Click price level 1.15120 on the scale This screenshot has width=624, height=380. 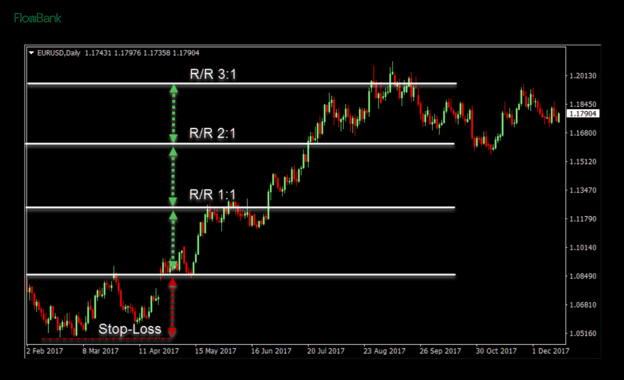583,162
